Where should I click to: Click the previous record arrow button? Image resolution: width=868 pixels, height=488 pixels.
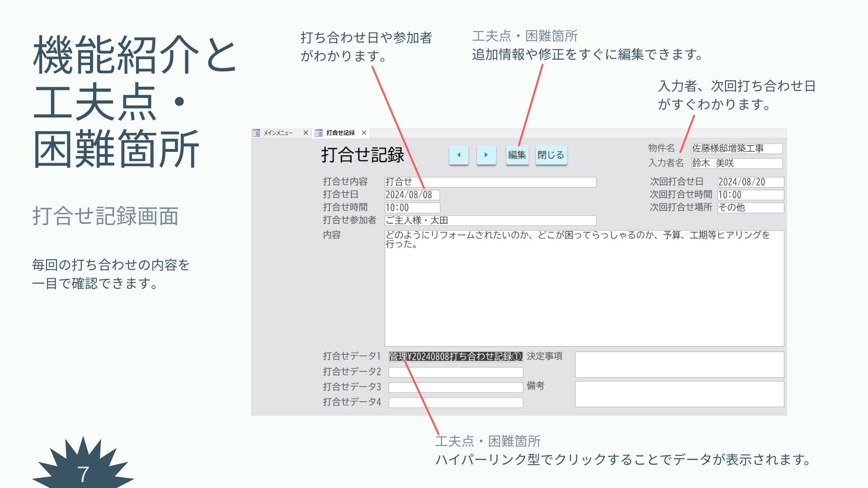458,155
